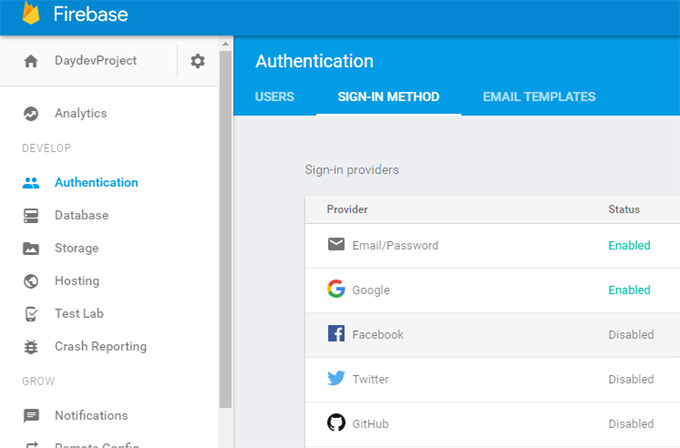Image resolution: width=680 pixels, height=448 pixels.
Task: Open project settings gear icon
Action: [x=198, y=61]
